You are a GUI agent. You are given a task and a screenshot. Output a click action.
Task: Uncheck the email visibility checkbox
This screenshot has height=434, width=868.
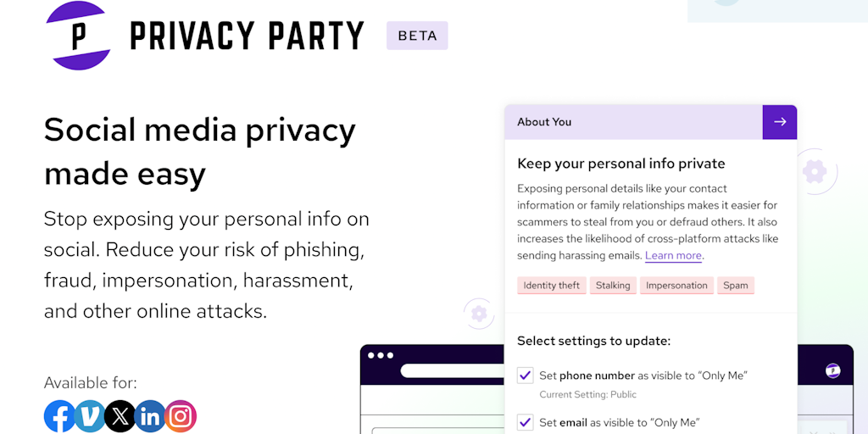click(526, 422)
